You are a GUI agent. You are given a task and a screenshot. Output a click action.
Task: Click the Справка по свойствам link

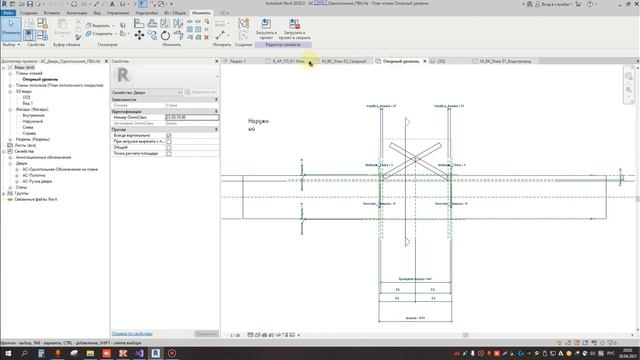point(132,334)
